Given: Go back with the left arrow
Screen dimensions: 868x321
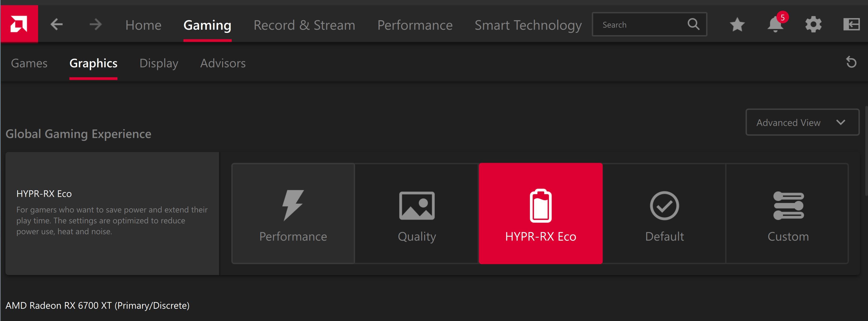Looking at the screenshot, I should [x=57, y=24].
